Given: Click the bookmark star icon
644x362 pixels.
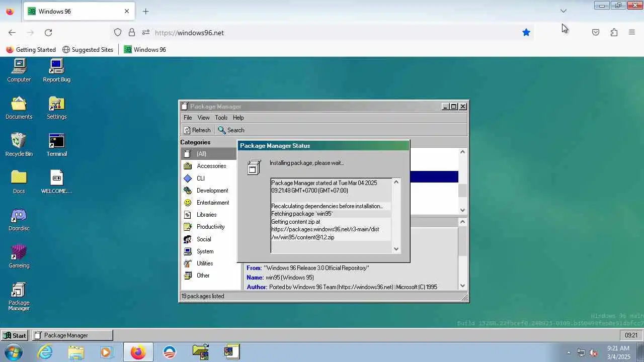Looking at the screenshot, I should click(x=526, y=32).
